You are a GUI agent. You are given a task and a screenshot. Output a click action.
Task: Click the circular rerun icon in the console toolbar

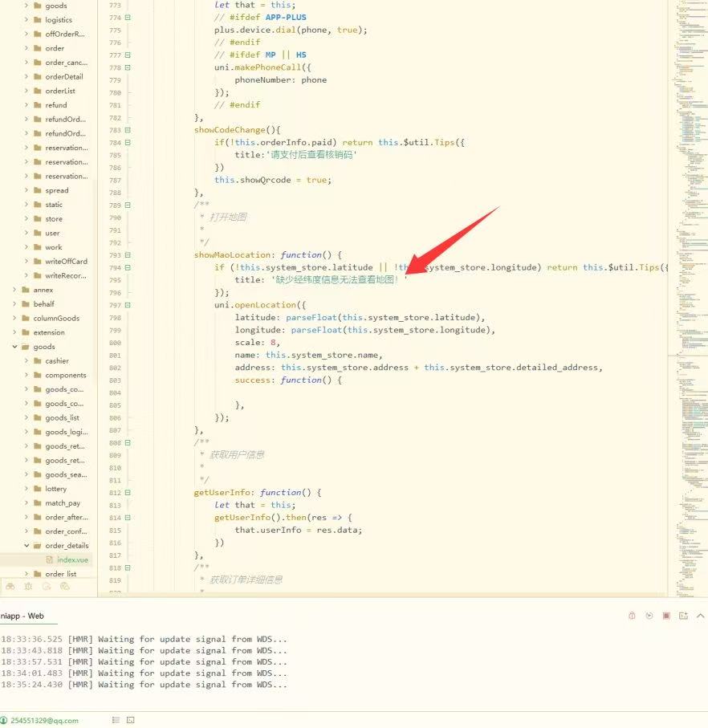pyautogui.click(x=649, y=616)
